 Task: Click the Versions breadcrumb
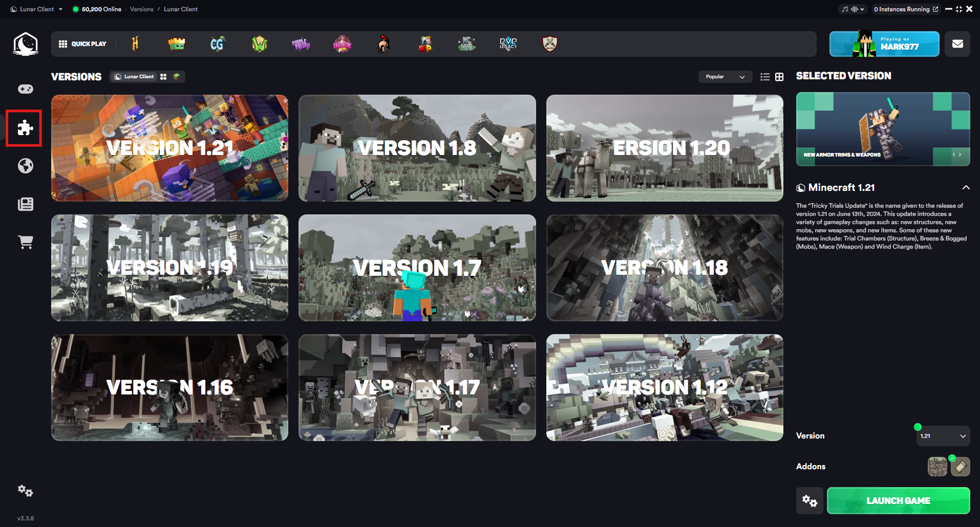(142, 9)
